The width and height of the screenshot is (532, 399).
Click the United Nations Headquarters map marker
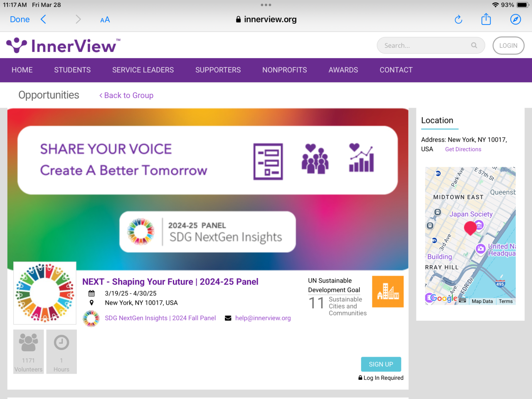481,249
